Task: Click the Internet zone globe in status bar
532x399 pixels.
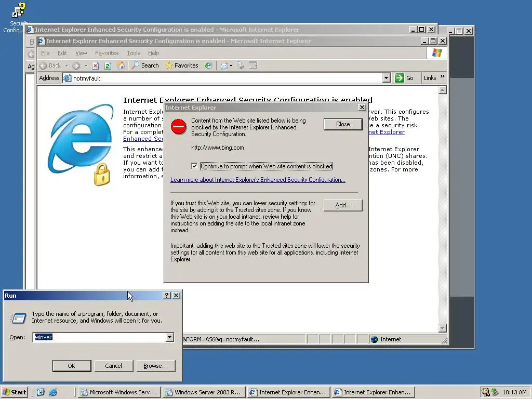Action: pyautogui.click(x=374, y=339)
